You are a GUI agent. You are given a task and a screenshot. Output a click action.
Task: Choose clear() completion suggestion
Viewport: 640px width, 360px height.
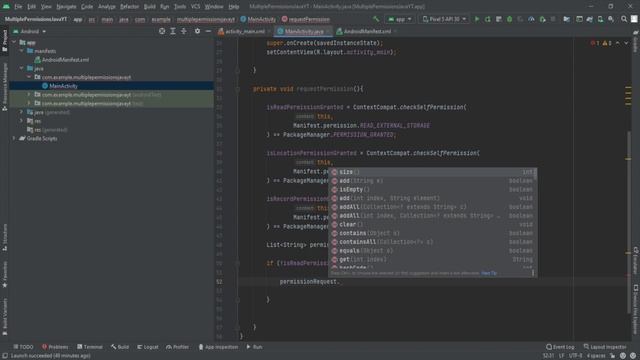[432, 224]
